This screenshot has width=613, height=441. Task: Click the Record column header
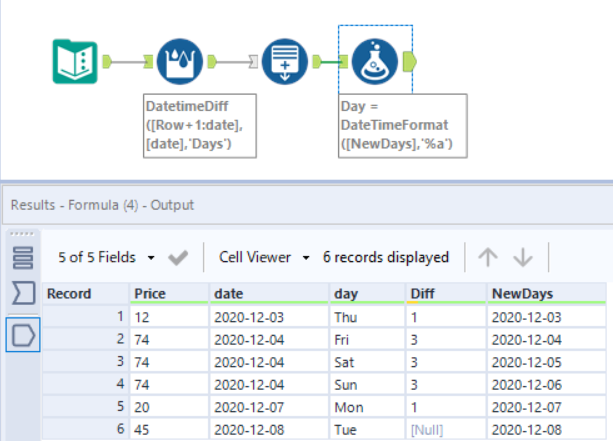(x=86, y=294)
